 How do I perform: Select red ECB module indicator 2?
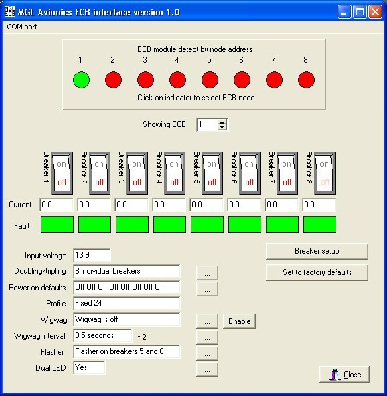(x=113, y=80)
